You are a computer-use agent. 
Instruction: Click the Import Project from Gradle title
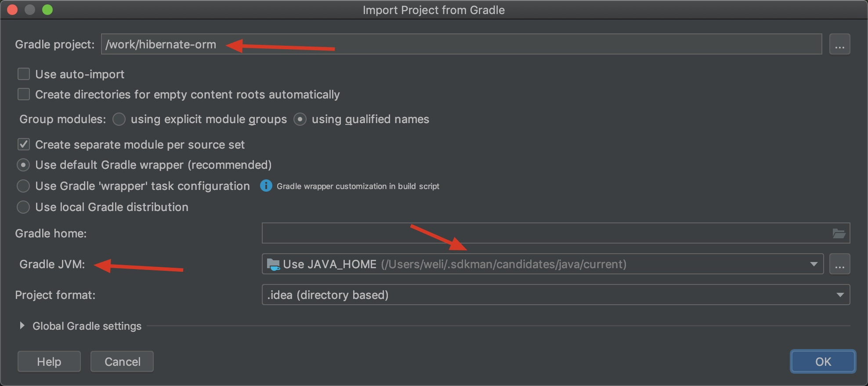[x=434, y=10]
